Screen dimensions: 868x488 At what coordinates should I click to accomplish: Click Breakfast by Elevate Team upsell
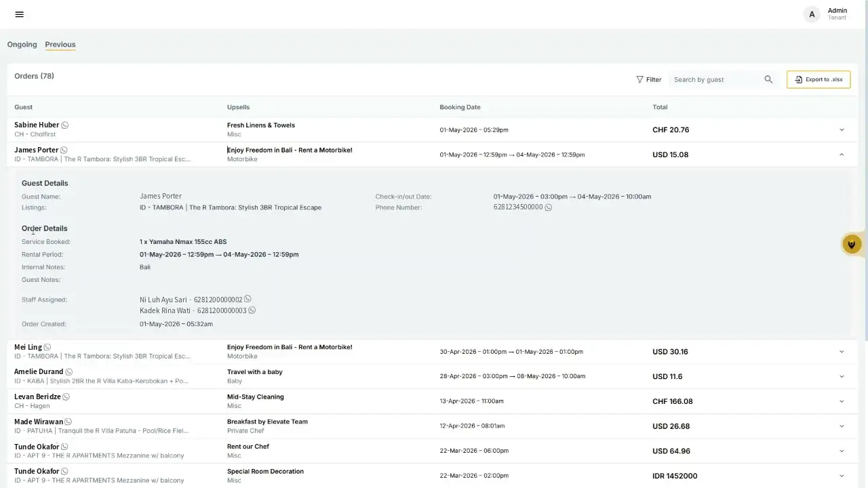(x=267, y=422)
